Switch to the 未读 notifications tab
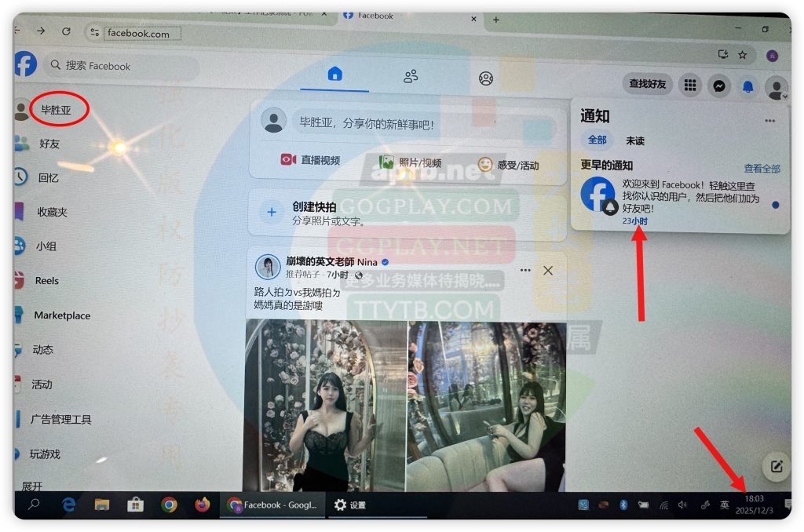This screenshot has height=532, width=804. click(634, 141)
